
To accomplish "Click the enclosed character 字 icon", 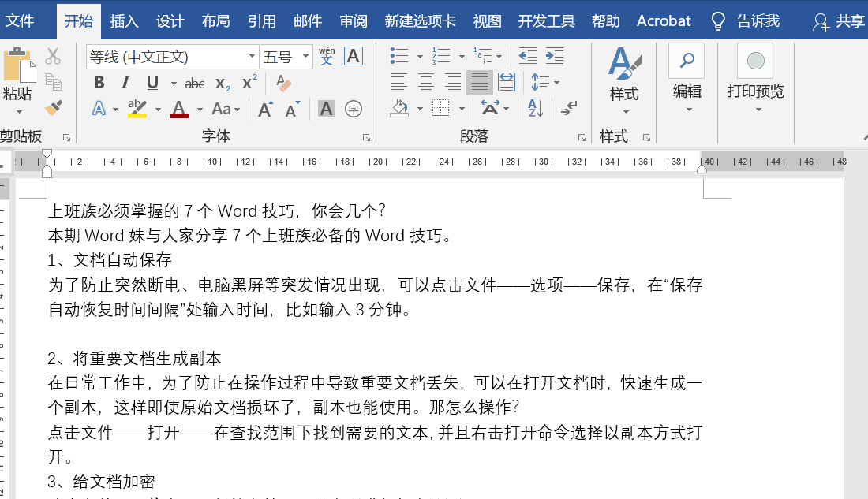I will tap(354, 109).
